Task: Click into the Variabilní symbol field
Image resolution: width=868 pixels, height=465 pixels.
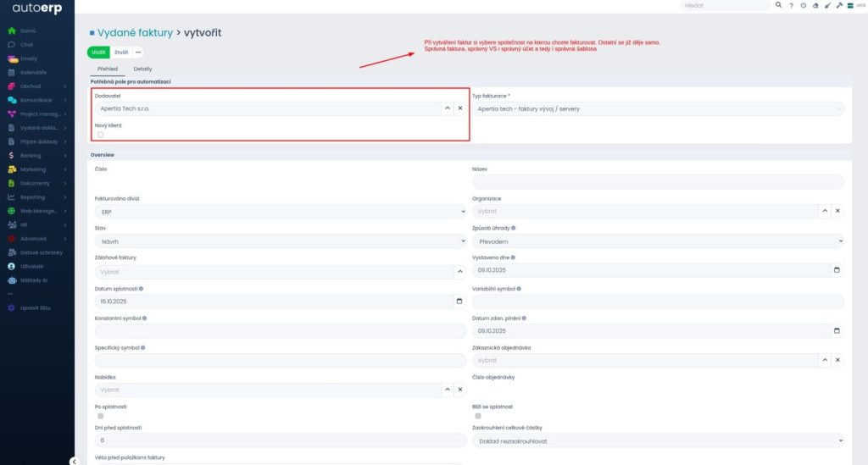Action: point(658,301)
